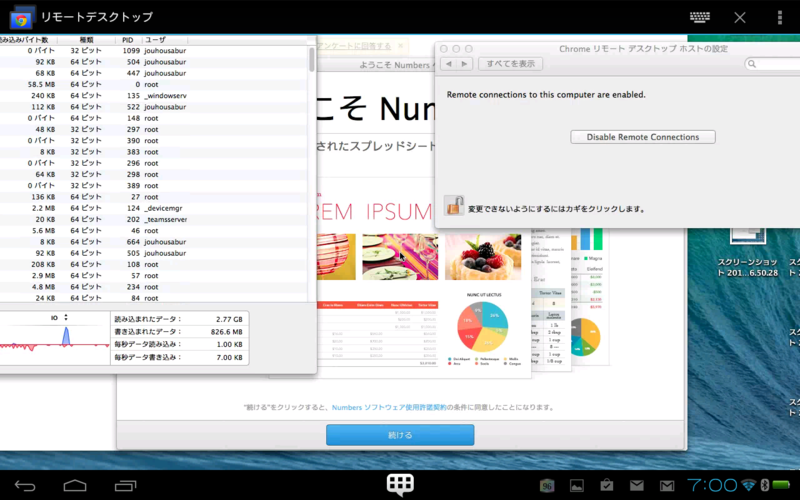Open the アンケートに回答する link
800x500 pixels.
click(354, 46)
